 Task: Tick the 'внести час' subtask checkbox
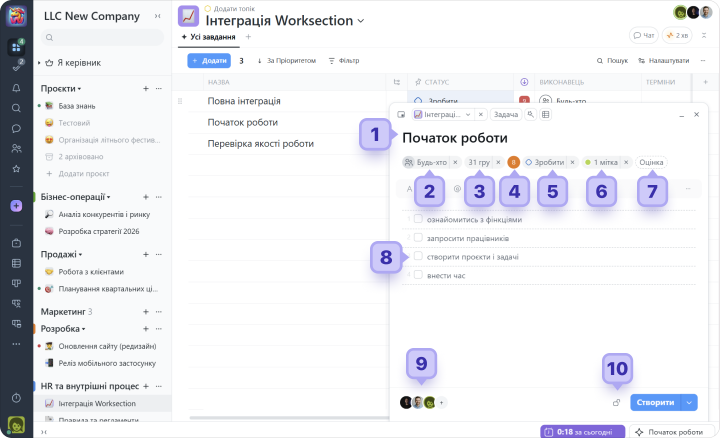pyautogui.click(x=418, y=275)
